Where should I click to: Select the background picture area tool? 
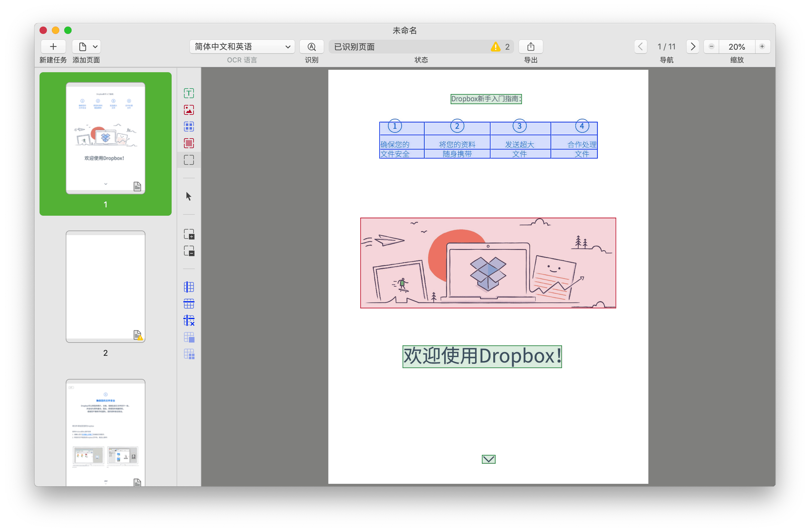click(x=189, y=143)
